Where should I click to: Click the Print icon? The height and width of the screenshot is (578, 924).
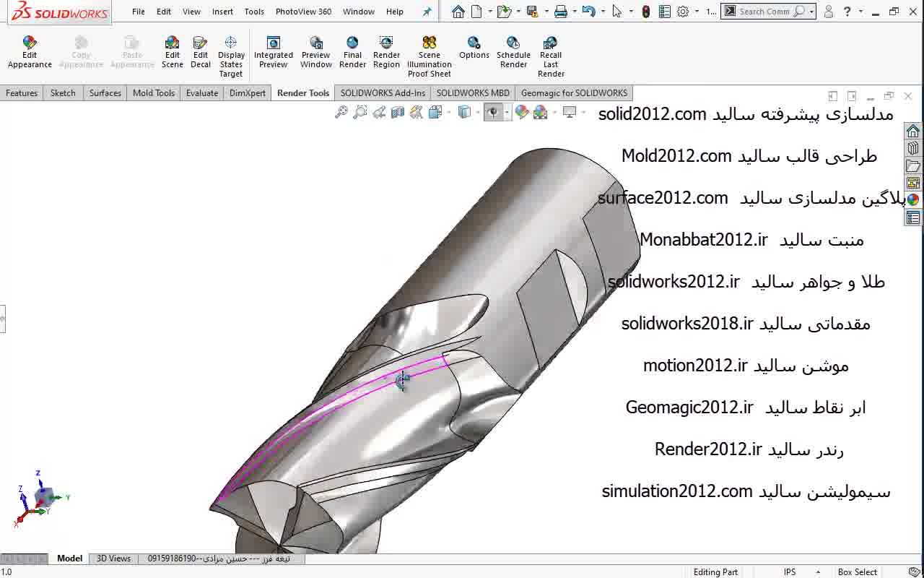coord(560,12)
